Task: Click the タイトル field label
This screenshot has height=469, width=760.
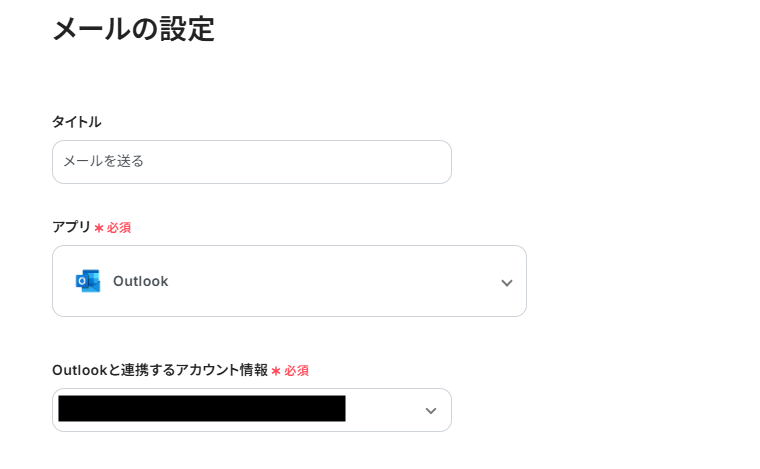Action: [77, 122]
